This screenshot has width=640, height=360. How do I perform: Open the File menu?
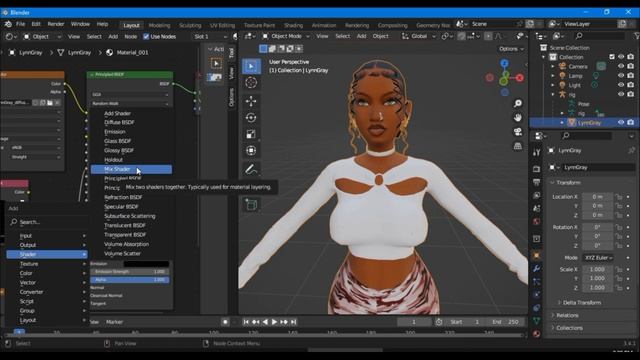20,24
